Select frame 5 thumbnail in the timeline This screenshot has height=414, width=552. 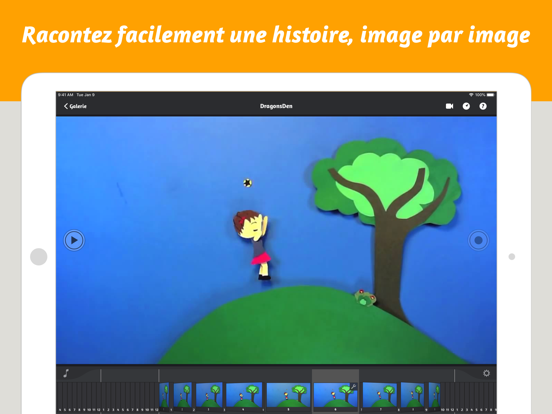coord(288,395)
